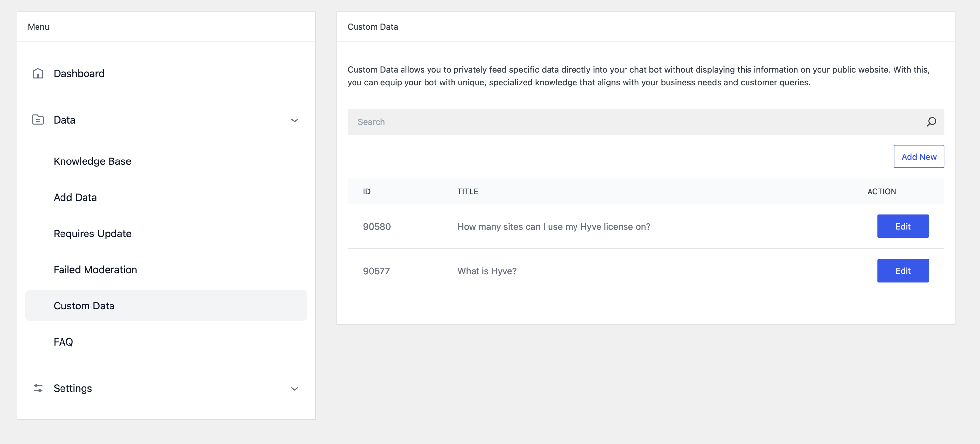Select Requires Update menu entry
The image size is (980, 444).
click(x=92, y=233)
